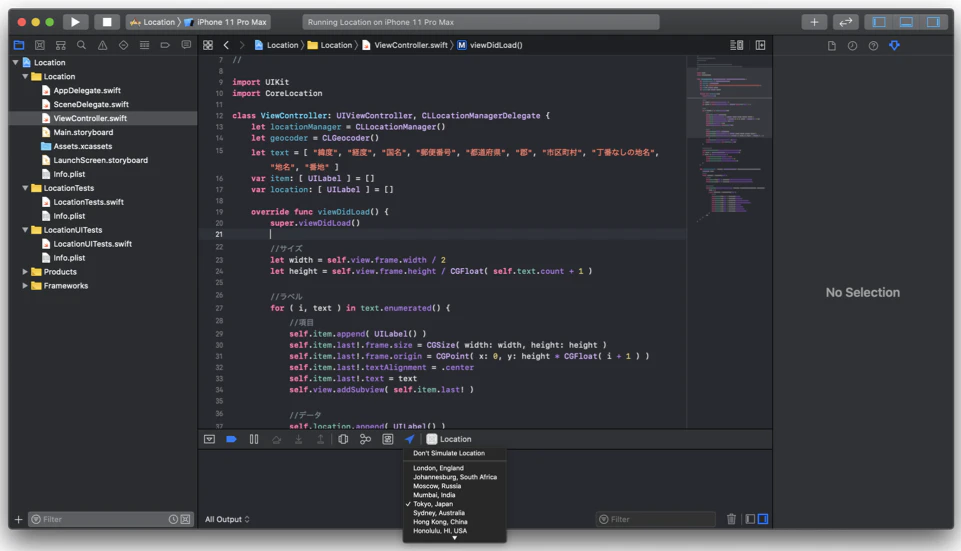This screenshot has width=961, height=551.
Task: Show the Symbol navigator
Action: [x=61, y=45]
